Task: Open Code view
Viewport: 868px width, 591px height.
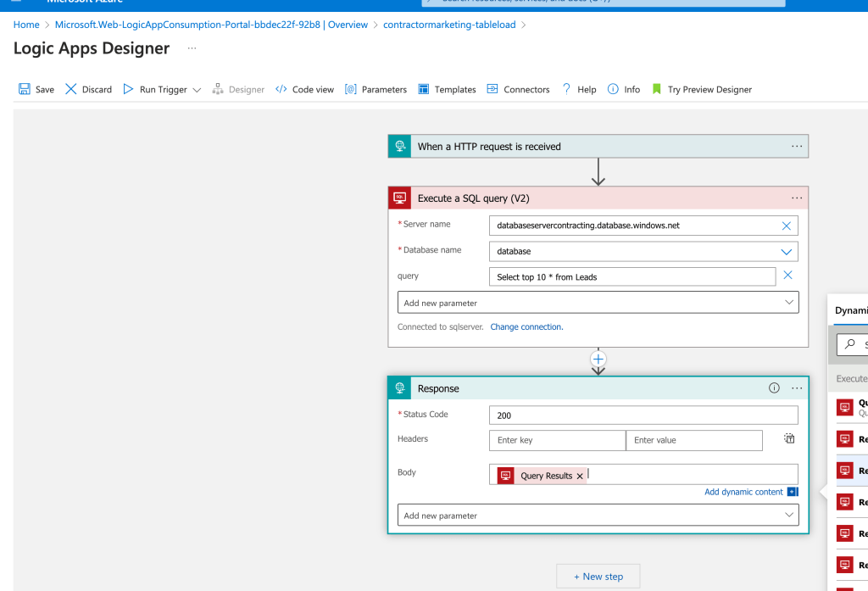Action: pos(304,89)
